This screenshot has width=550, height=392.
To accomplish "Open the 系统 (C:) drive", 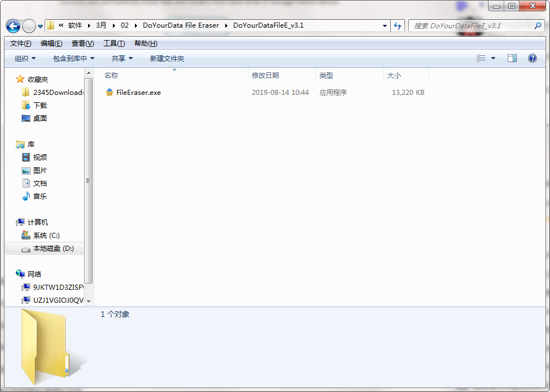I will point(46,236).
